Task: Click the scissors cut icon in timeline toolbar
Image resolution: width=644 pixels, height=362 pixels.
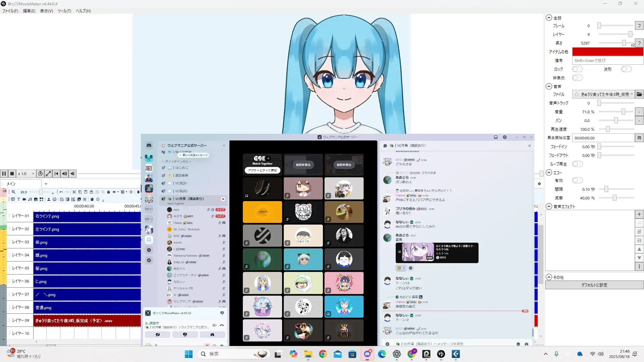Action: pyautogui.click(x=74, y=192)
